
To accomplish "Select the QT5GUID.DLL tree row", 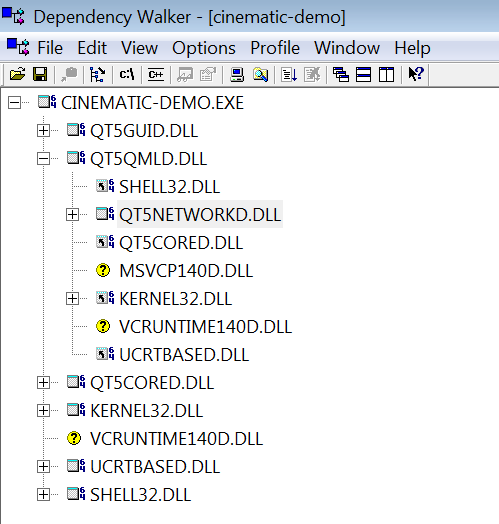I will [144, 131].
